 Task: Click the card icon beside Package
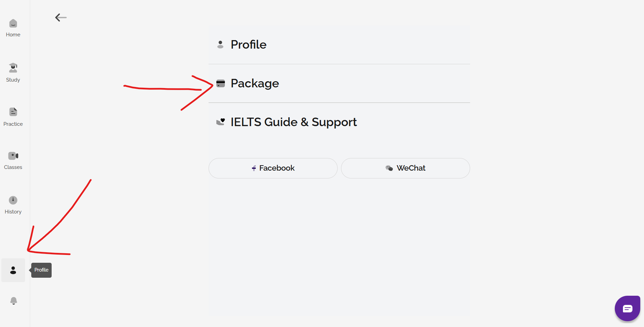pyautogui.click(x=220, y=84)
